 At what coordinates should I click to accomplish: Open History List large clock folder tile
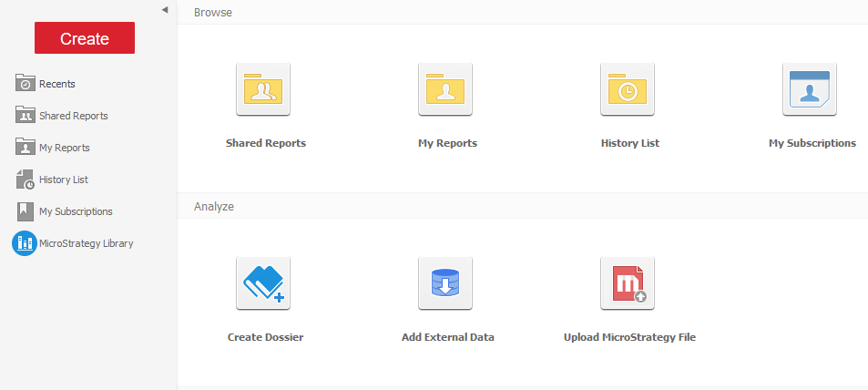[x=628, y=88]
